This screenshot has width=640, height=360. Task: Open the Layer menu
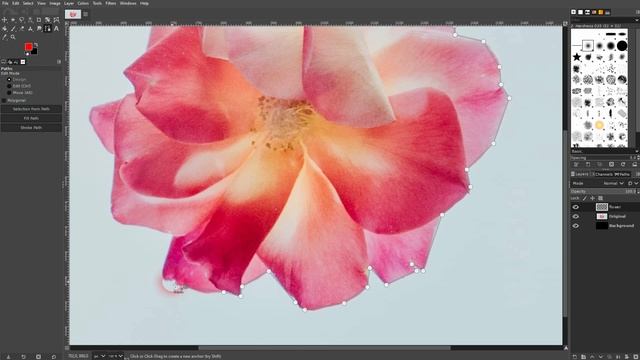pos(69,3)
